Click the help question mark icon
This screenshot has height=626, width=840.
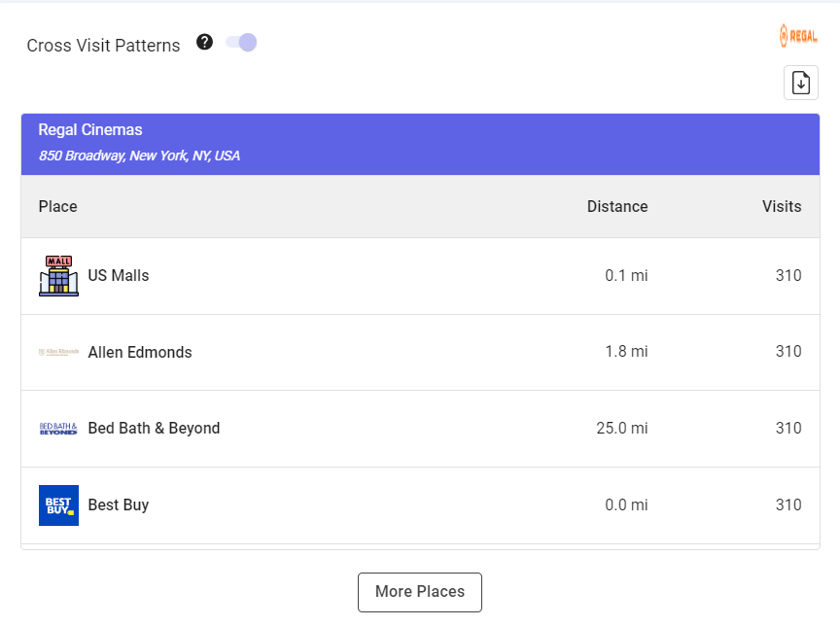(x=204, y=42)
